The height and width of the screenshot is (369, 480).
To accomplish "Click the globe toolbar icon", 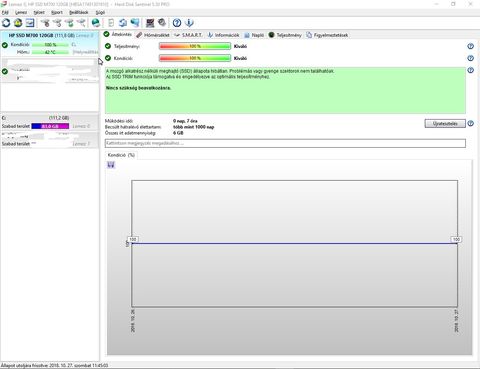I will click(x=96, y=23).
